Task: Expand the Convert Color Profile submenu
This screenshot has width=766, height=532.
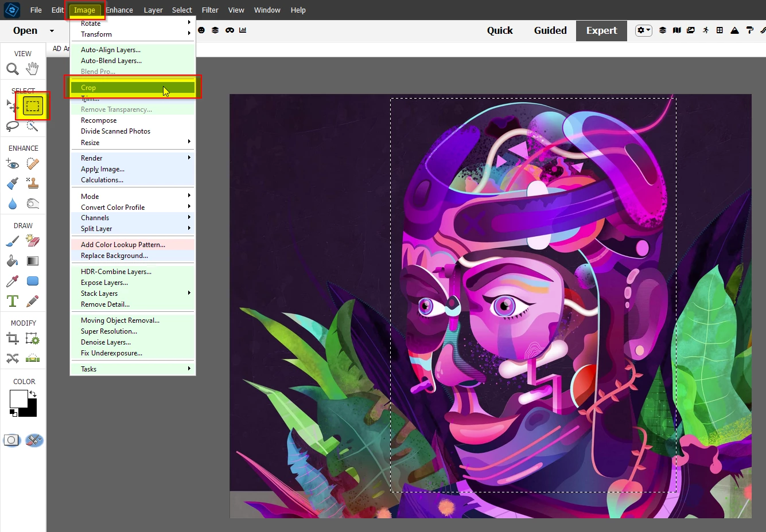Action: coord(133,208)
